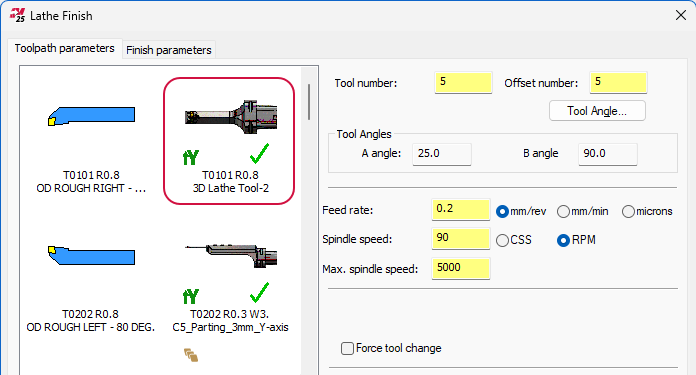The image size is (696, 375).
Task: Click the green checkmark on parting tool
Action: [259, 292]
